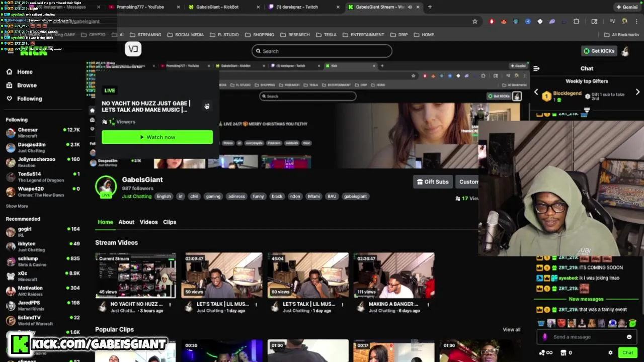
Task: Open options for MAKING A BANGER video
Action: point(428,304)
